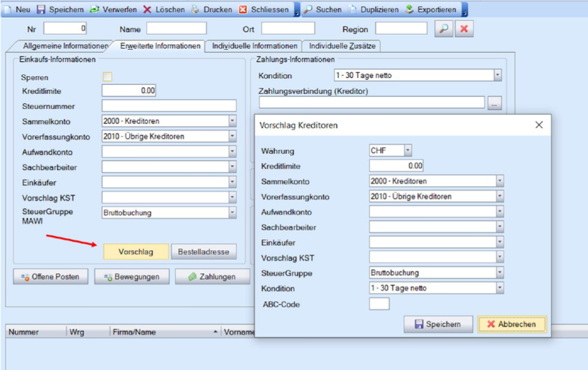Focus the Name search field
The width and height of the screenshot is (588, 370).
[177, 29]
